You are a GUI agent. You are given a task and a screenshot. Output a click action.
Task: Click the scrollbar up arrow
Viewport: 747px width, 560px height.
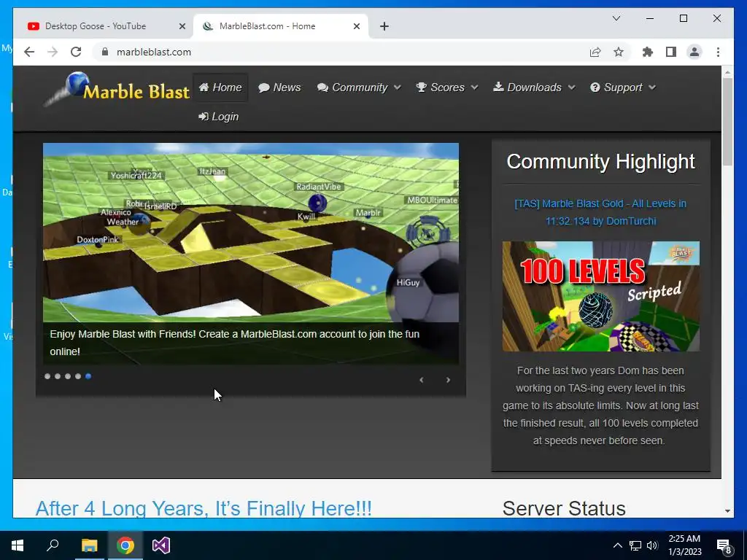(727, 72)
